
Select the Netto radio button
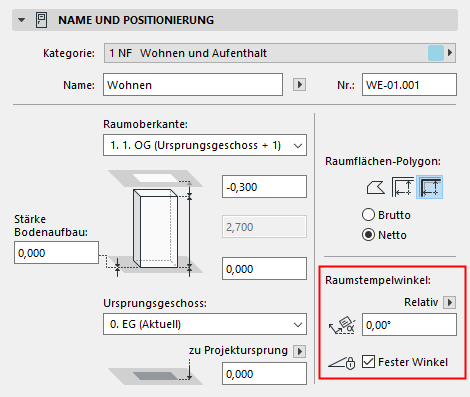pyautogui.click(x=368, y=235)
